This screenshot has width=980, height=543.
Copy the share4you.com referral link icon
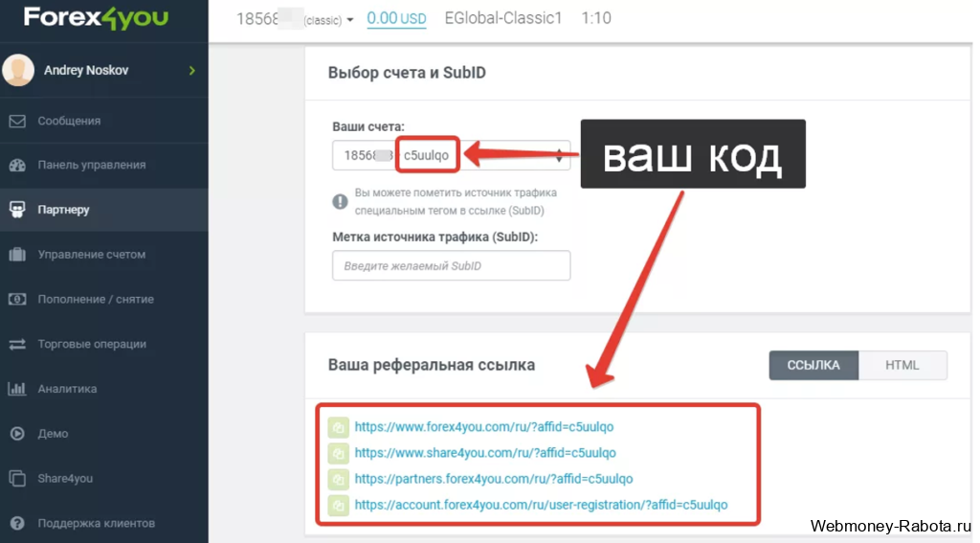(338, 453)
